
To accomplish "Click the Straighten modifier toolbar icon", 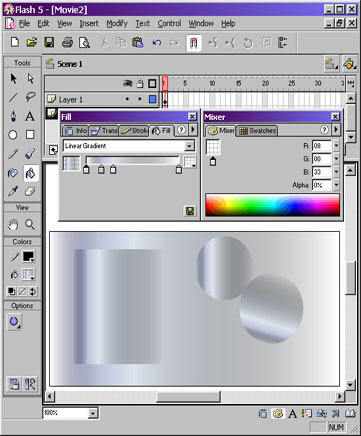I will (x=230, y=43).
